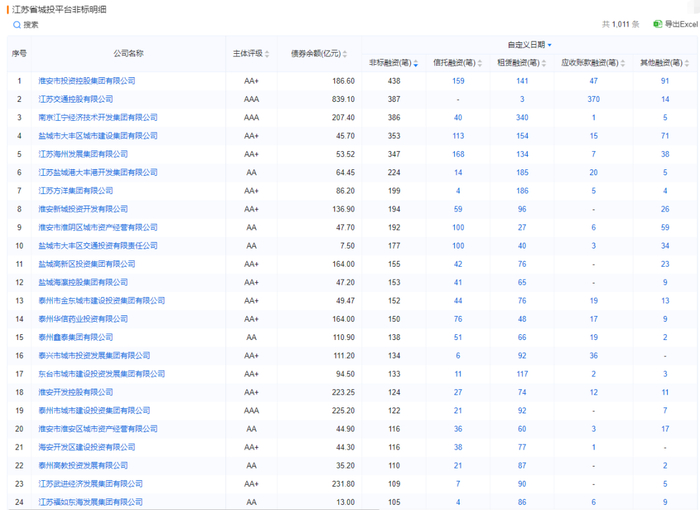Click other financing count 26 in row 8

(665, 209)
